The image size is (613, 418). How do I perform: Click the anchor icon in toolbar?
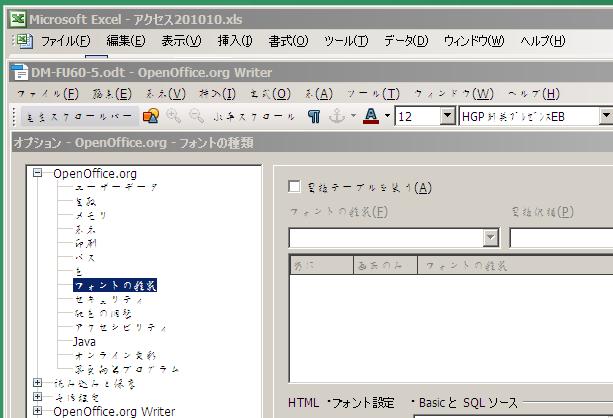coord(337,116)
